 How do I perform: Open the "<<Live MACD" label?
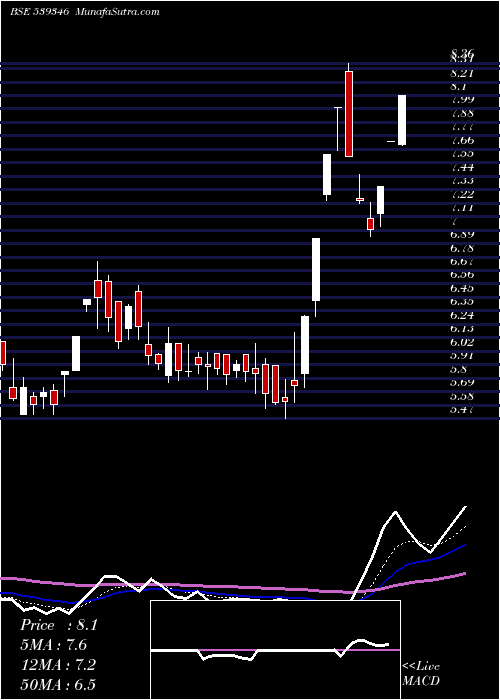click(421, 674)
